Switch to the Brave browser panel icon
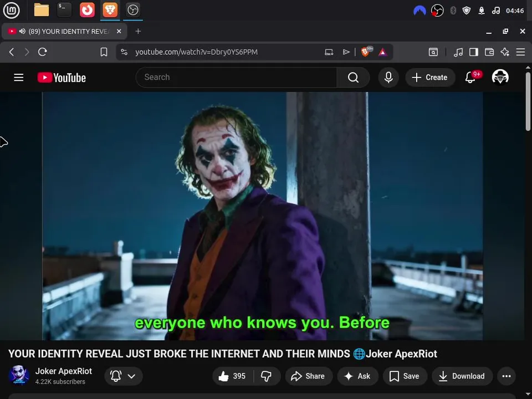Screen dimensions: 532x399 point(110,10)
